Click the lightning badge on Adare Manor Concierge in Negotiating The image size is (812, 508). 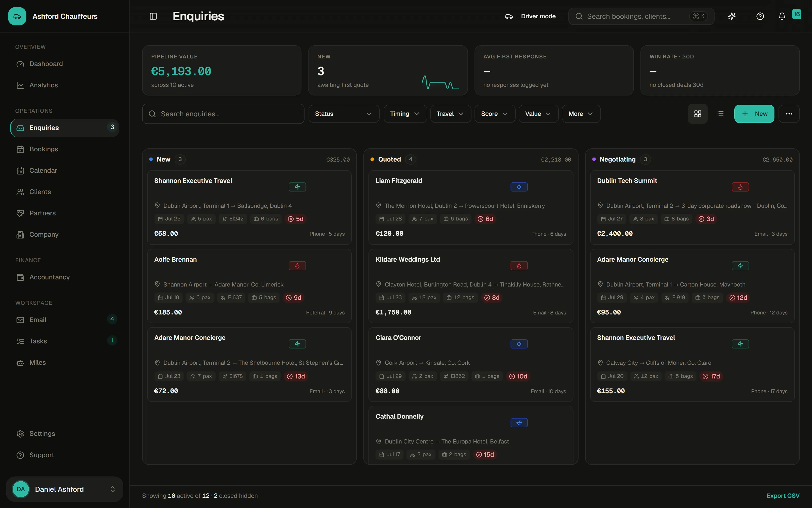pos(740,266)
